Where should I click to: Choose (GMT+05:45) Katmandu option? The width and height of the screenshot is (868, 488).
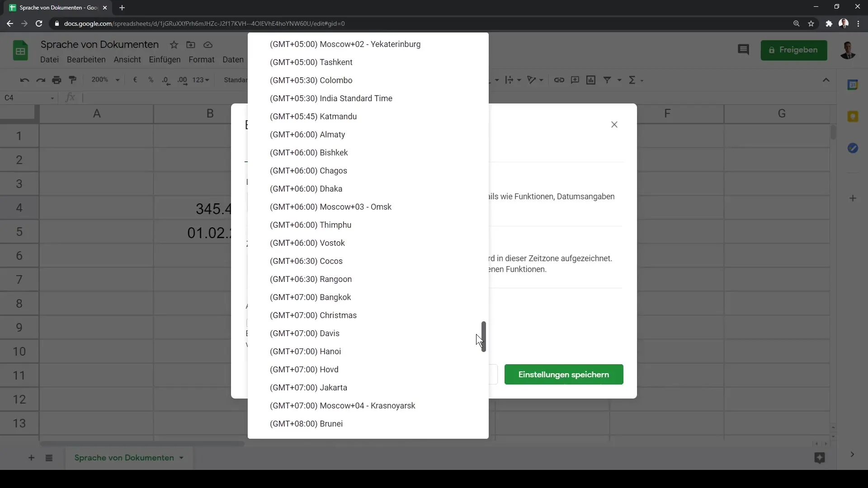368,117
